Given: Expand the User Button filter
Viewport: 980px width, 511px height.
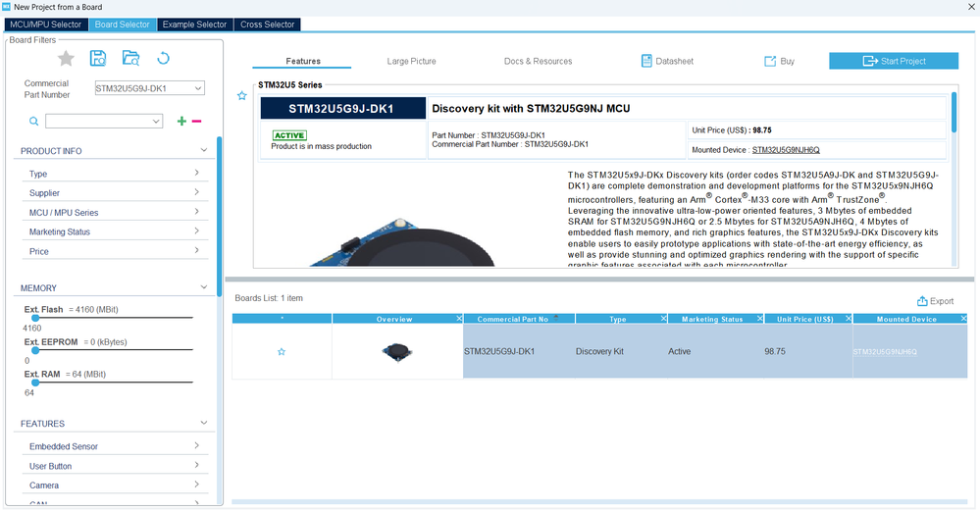Looking at the screenshot, I should pyautogui.click(x=197, y=465).
